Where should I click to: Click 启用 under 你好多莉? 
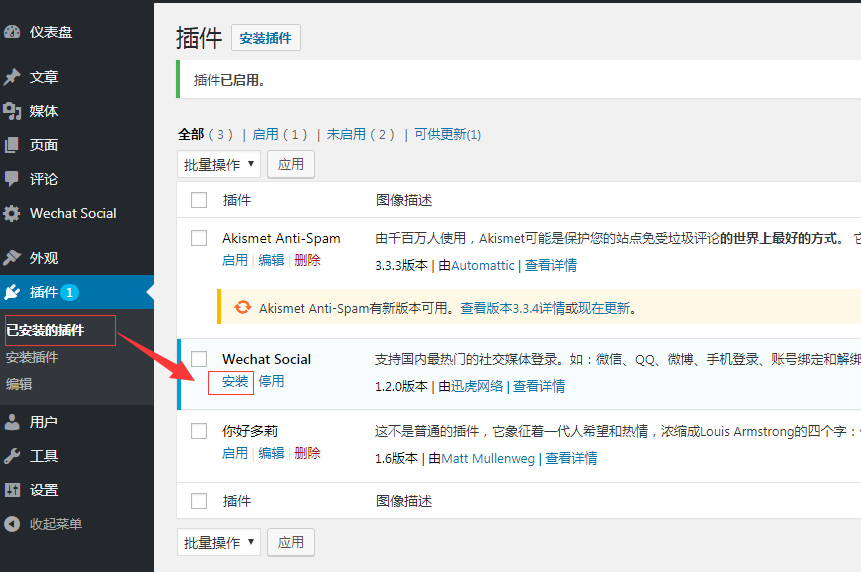(x=235, y=453)
